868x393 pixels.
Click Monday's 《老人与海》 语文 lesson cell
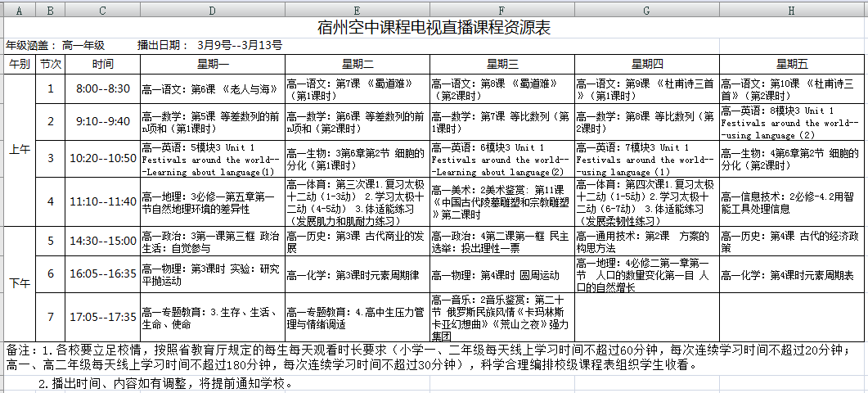click(213, 88)
